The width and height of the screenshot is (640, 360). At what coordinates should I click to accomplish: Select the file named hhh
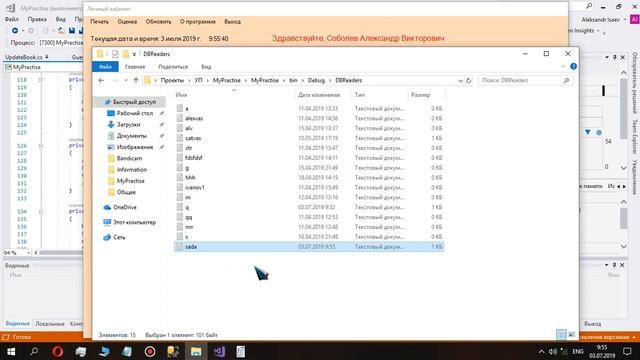pos(190,178)
